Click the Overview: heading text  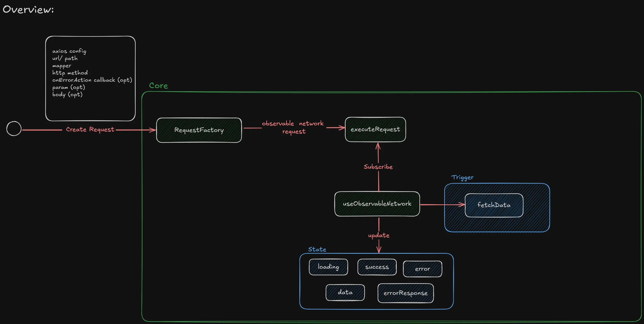coord(28,10)
